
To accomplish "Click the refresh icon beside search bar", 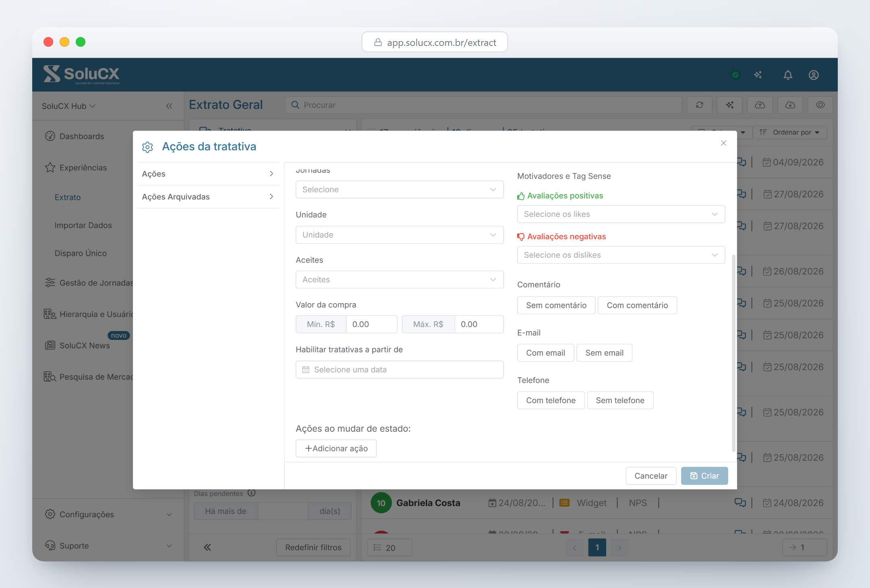I will coord(700,105).
